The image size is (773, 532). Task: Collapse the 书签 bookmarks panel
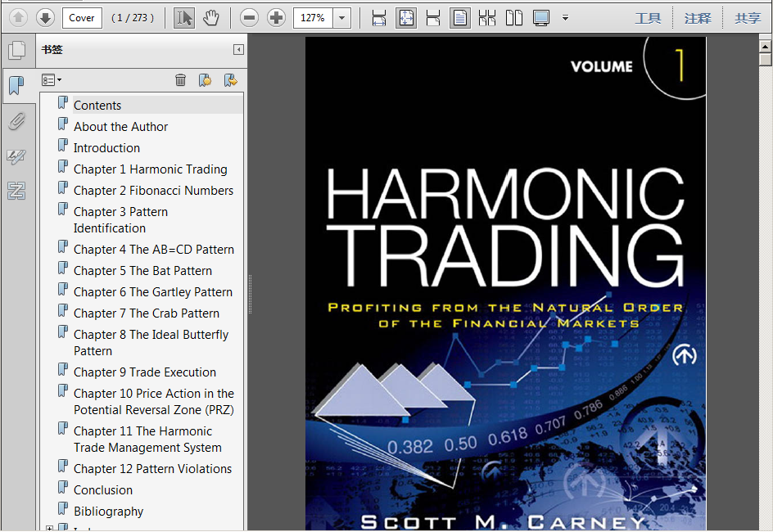coord(238,50)
